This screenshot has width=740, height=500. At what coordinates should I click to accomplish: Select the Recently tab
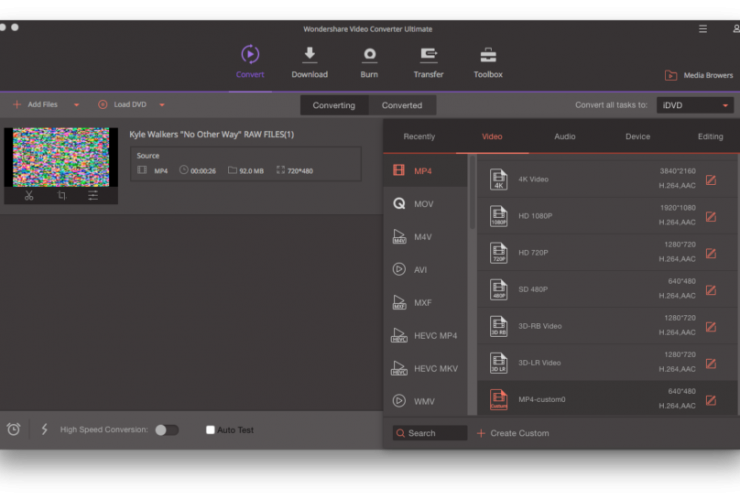419,136
